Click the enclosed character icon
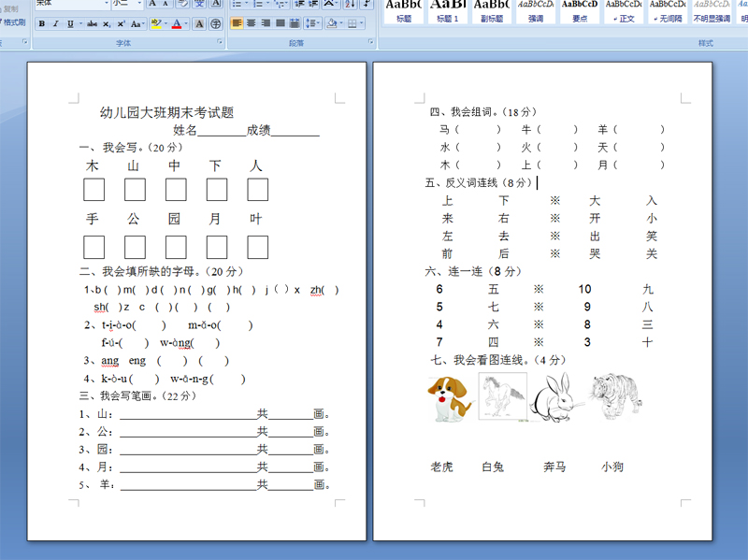The image size is (748, 560). [x=216, y=23]
